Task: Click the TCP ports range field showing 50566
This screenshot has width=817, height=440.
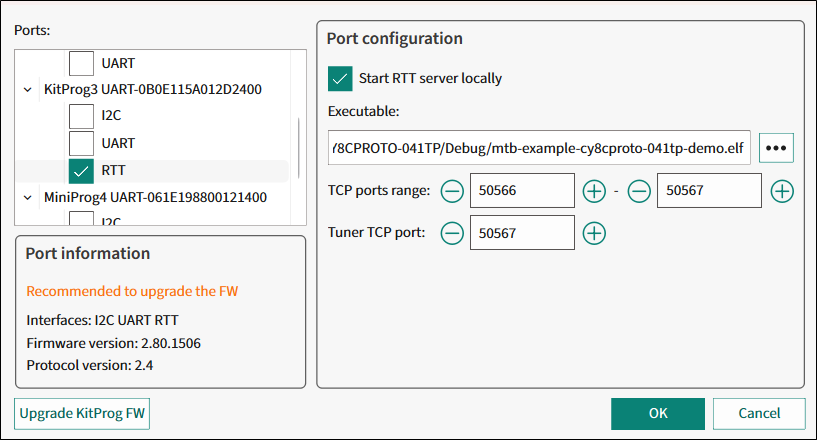Action: pyautogui.click(x=522, y=191)
